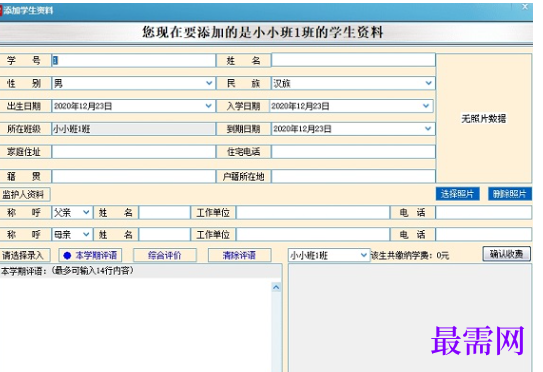Screen dimensions: 543x372
Task: Click the 工作单位 field in the 父亲 row
Action: coord(313,212)
